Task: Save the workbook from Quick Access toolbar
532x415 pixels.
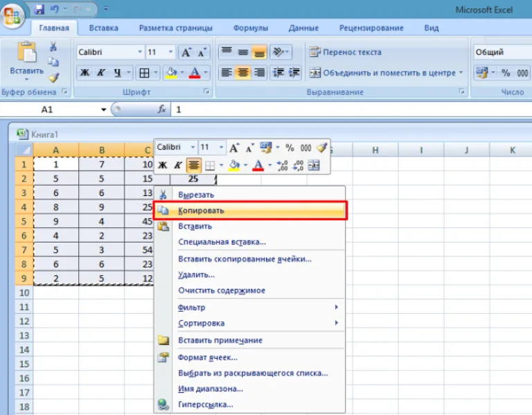Action: pos(39,9)
